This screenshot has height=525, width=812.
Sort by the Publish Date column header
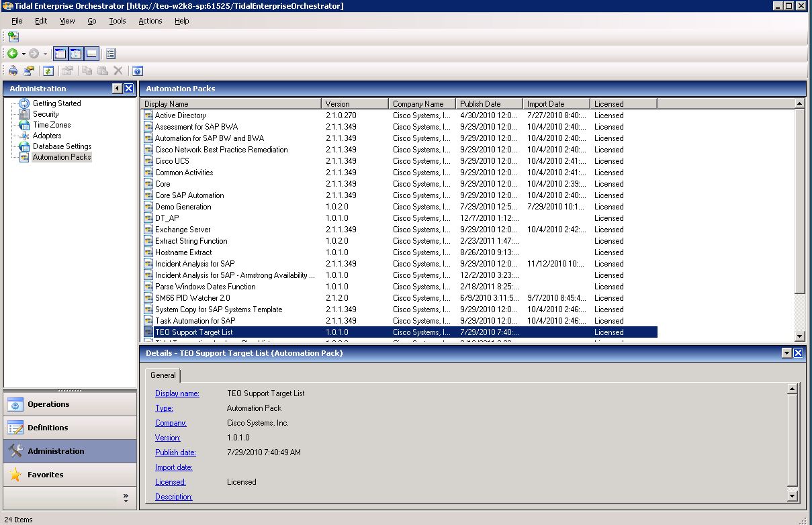click(x=490, y=104)
